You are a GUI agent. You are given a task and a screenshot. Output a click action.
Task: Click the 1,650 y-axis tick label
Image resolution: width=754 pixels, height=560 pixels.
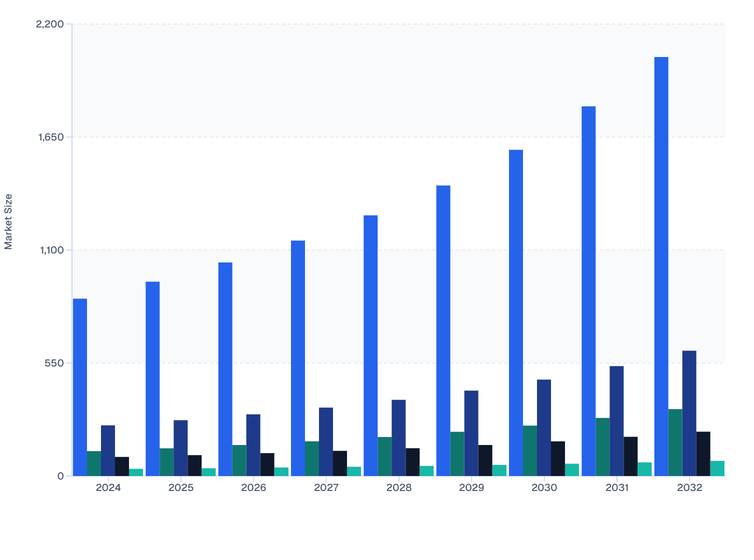coord(51,137)
